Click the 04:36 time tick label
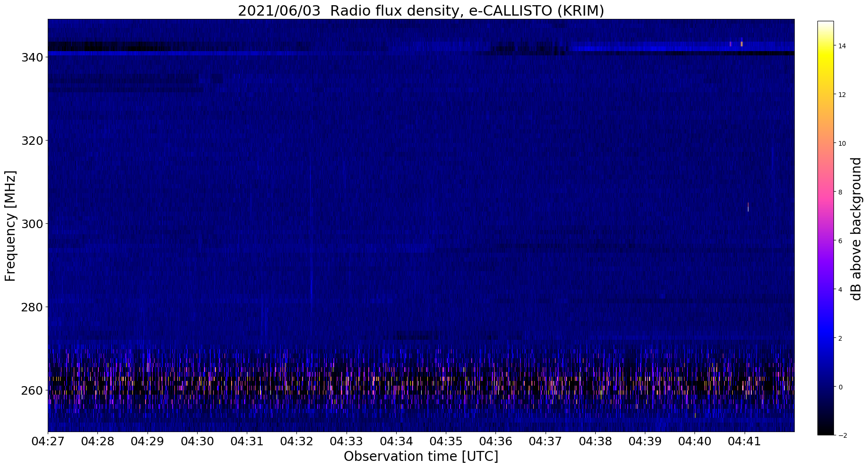Image resolution: width=868 pixels, height=468 pixels. [x=496, y=442]
